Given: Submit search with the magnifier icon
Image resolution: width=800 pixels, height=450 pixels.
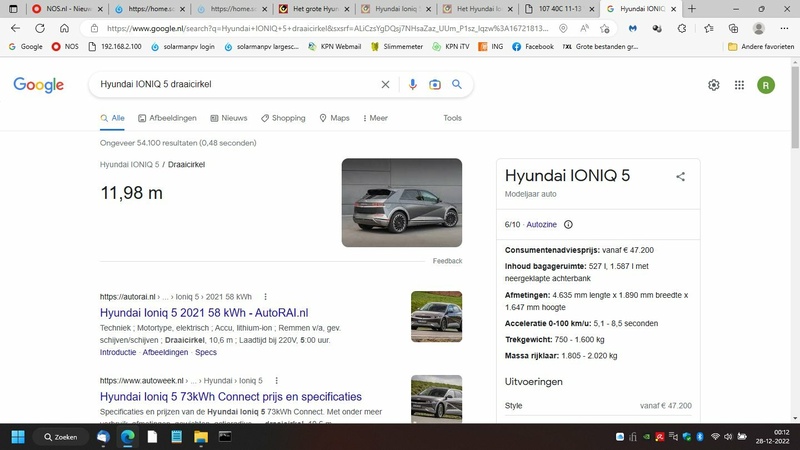Looking at the screenshot, I should 457,84.
